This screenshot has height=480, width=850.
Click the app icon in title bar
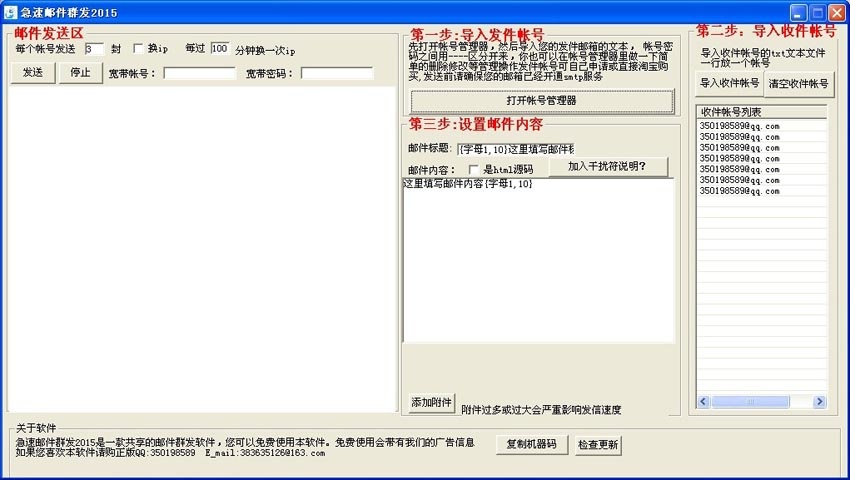coord(10,12)
